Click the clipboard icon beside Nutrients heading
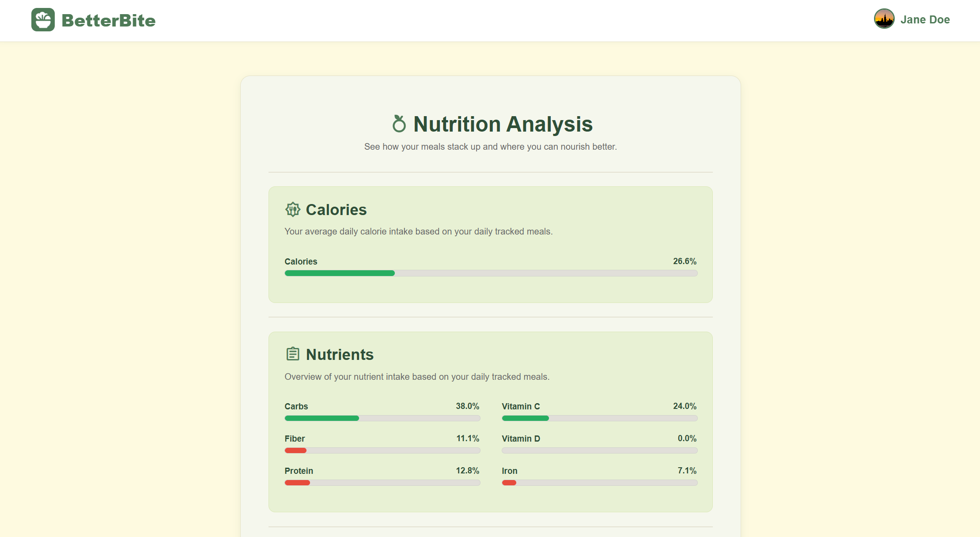The image size is (980, 537). coord(292,354)
